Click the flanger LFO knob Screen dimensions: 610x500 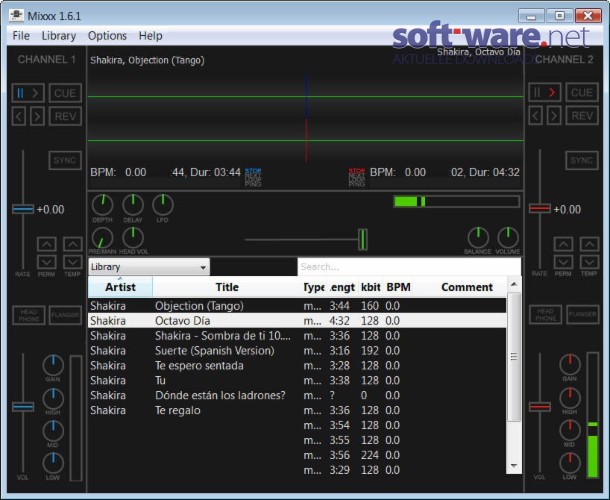pyautogui.click(x=163, y=205)
